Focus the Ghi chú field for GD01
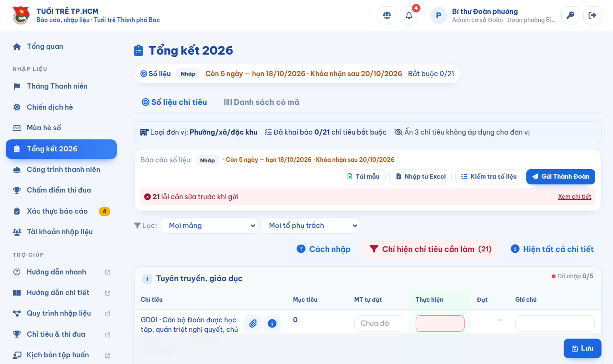Viewport: 613px width, 364px height. 555,323
